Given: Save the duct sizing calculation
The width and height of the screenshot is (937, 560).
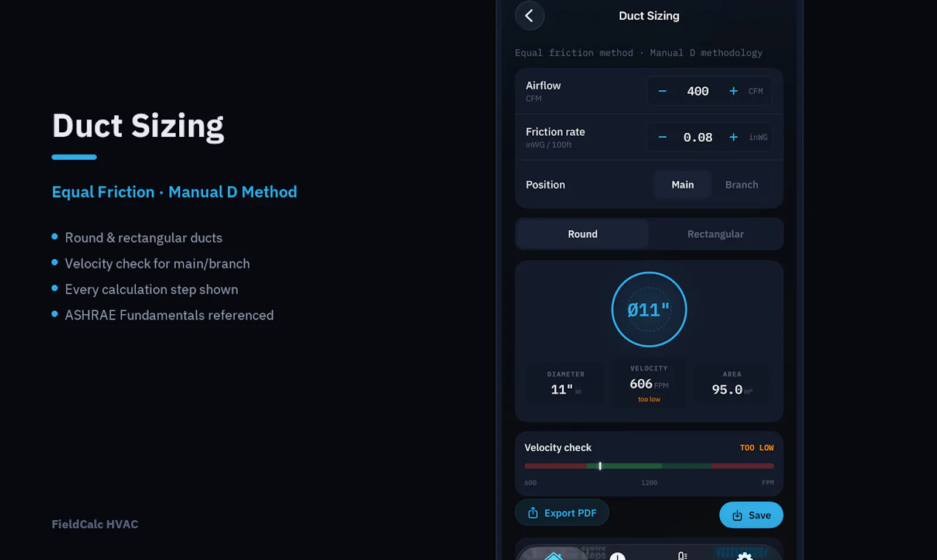Looking at the screenshot, I should point(751,515).
